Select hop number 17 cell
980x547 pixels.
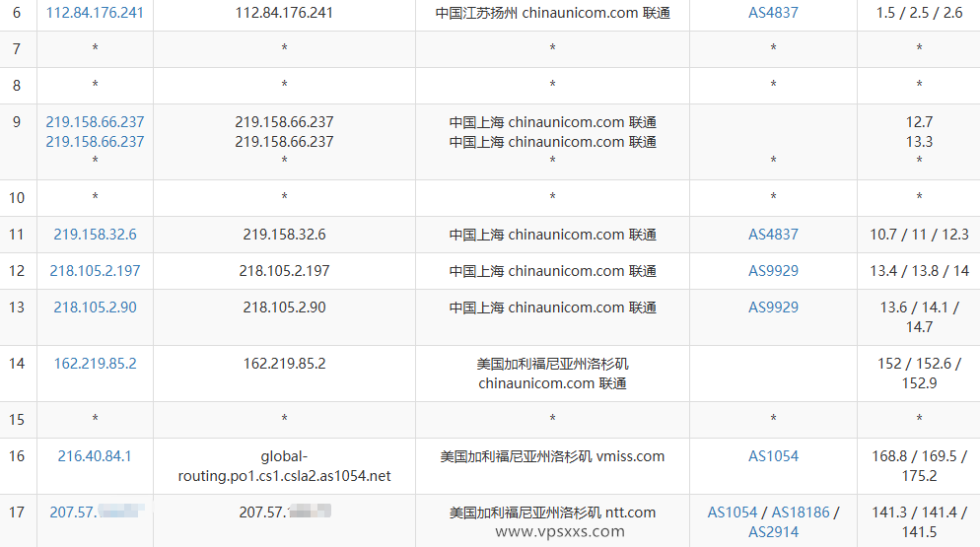[18, 520]
